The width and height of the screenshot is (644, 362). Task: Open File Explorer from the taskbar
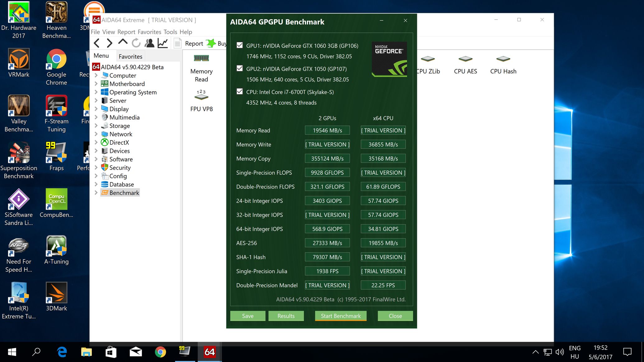point(86,352)
